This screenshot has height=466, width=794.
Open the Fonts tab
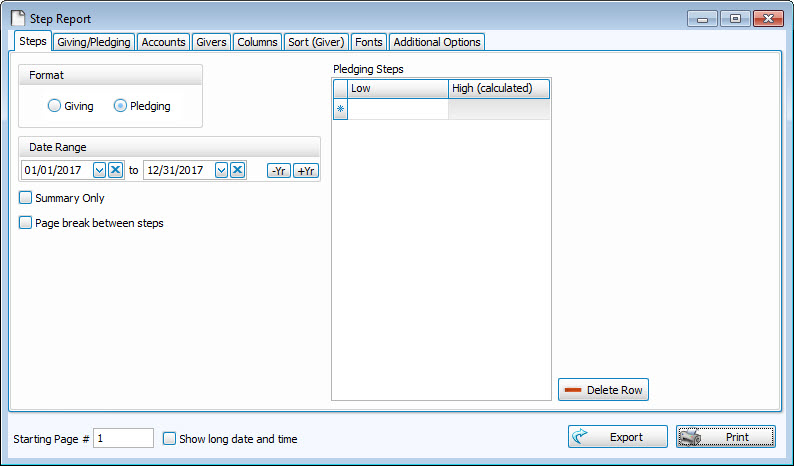point(368,42)
